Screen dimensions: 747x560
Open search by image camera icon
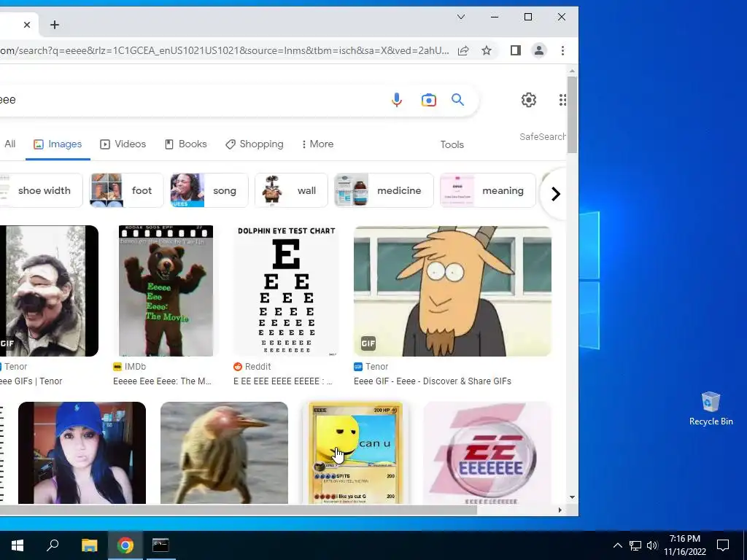[x=428, y=100]
